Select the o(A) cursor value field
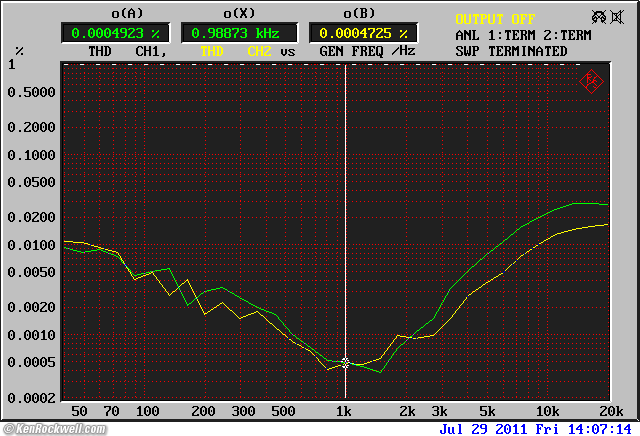640x436 pixels. (x=115, y=32)
